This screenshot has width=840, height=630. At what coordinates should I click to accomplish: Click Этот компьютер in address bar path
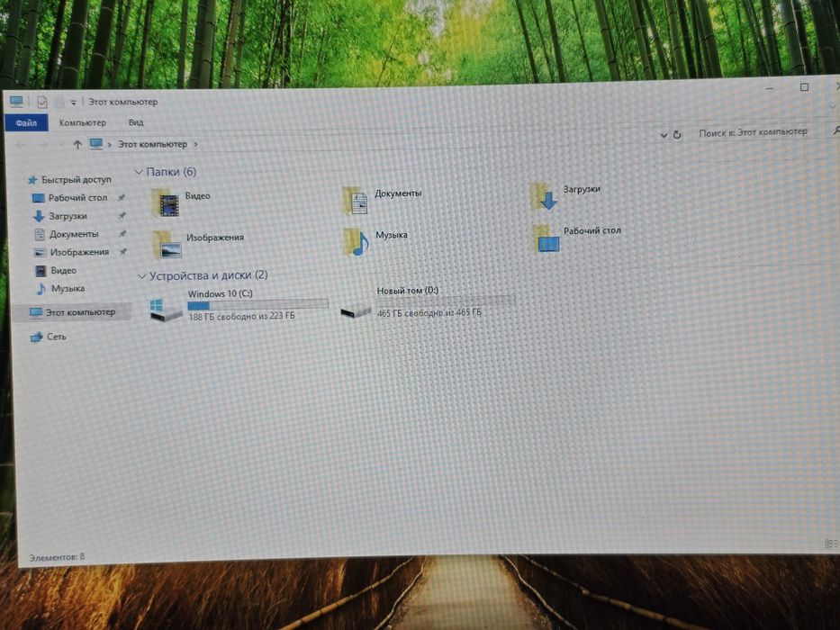[x=152, y=144]
